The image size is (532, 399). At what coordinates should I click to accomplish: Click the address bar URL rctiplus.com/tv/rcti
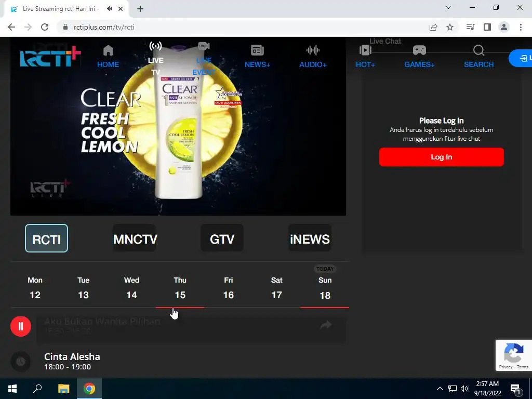(104, 27)
